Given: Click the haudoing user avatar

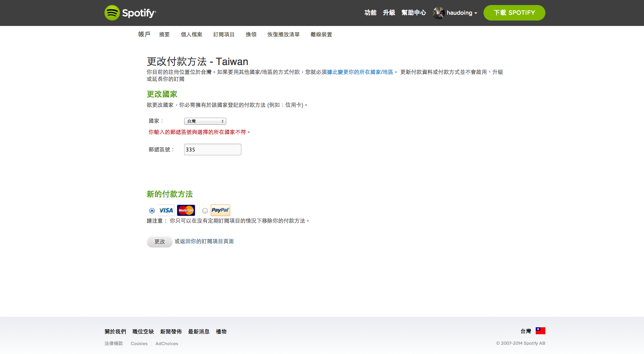Looking at the screenshot, I should (438, 13).
